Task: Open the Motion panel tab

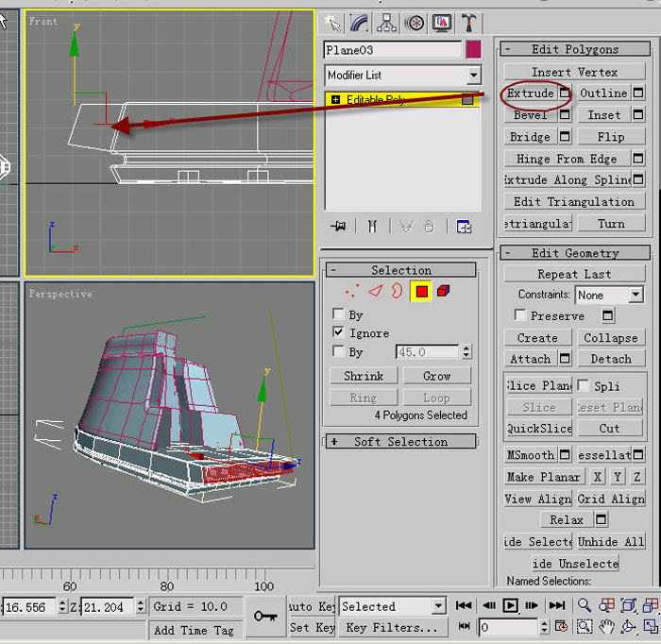Action: point(415,23)
